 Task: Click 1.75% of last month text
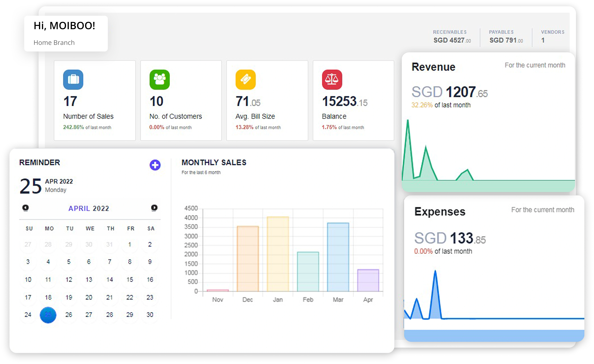(x=343, y=127)
